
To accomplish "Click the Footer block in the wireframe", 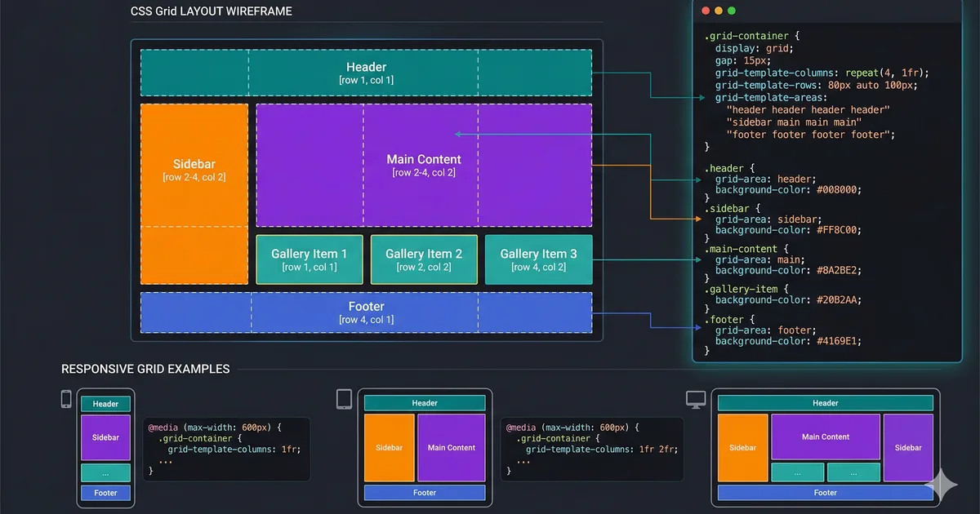I will coord(366,312).
